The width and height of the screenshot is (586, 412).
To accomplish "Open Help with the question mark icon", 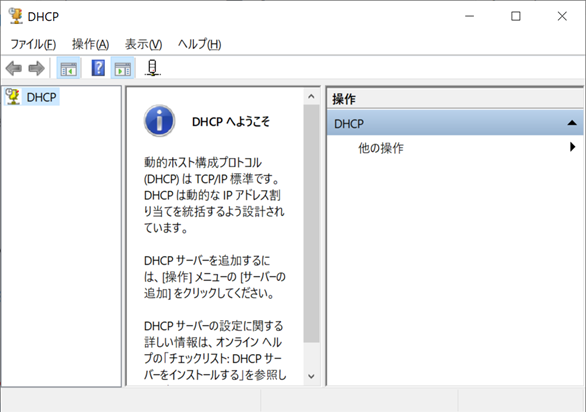I will (x=98, y=68).
